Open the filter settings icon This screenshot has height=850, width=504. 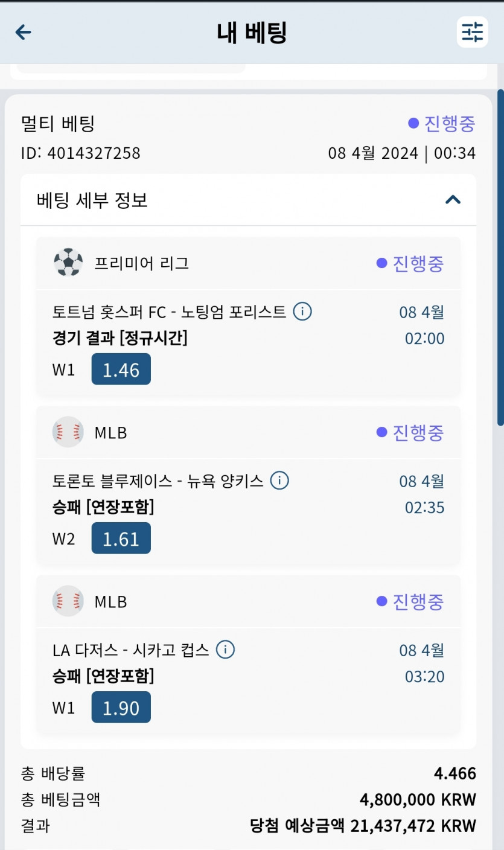click(x=472, y=32)
